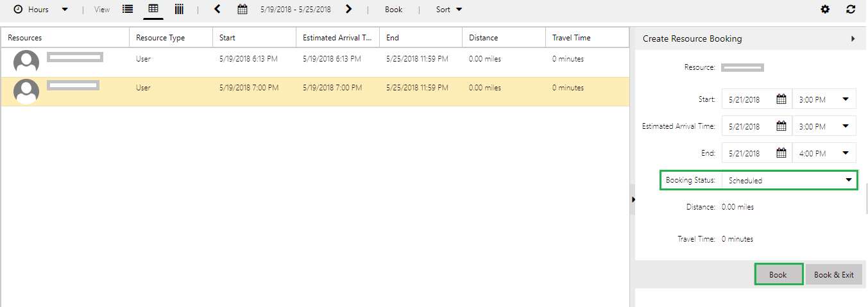868x307 pixels.
Task: Switch to vertical columns view icon
Action: tap(179, 10)
